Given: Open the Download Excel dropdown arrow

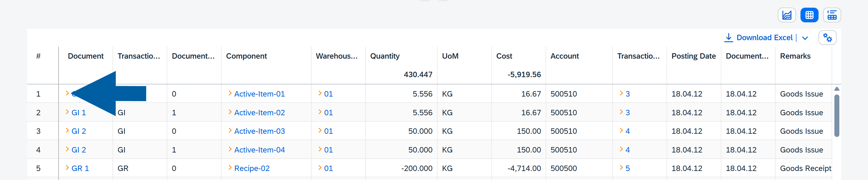Looking at the screenshot, I should (805, 38).
